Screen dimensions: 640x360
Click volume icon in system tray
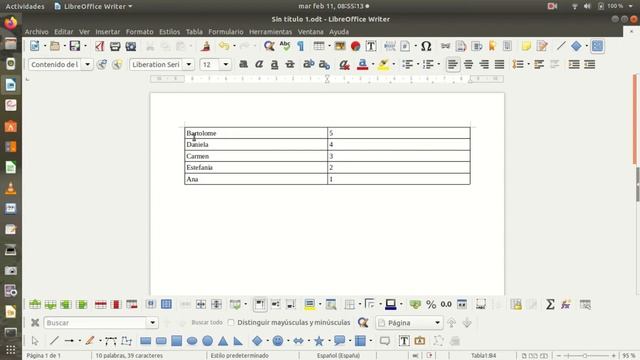pyautogui.click(x=587, y=6)
